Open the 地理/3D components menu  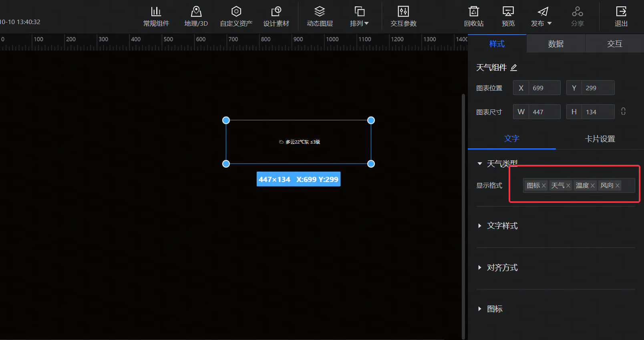pos(196,16)
